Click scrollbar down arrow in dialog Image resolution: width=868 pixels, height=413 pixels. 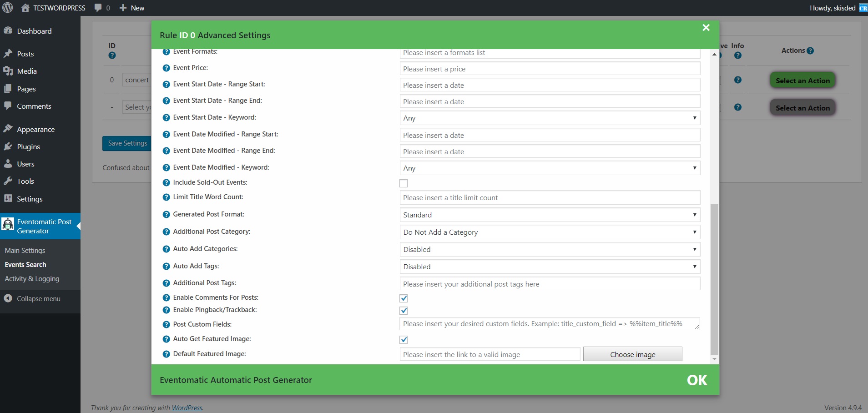(714, 359)
